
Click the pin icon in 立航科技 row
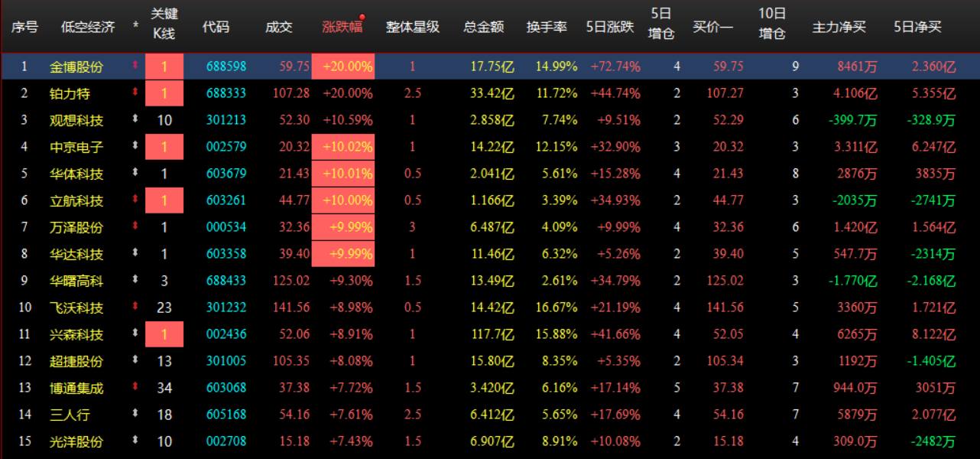tap(135, 200)
